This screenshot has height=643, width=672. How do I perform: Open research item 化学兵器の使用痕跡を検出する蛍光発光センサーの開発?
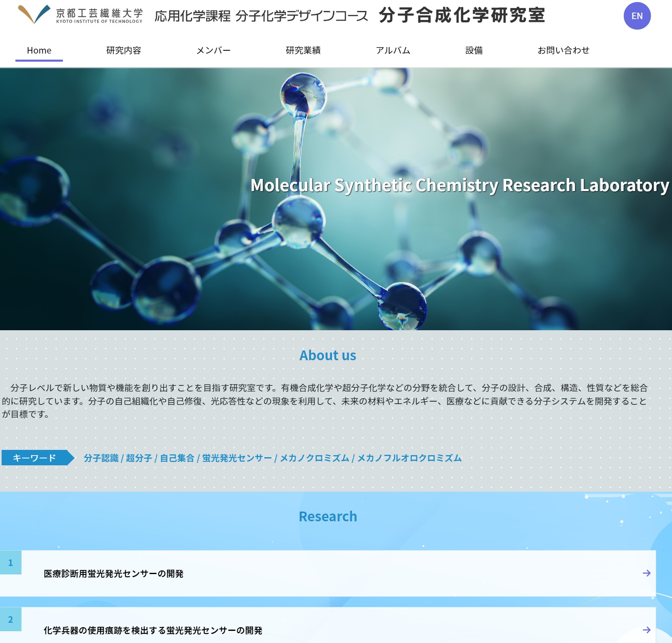coord(328,625)
